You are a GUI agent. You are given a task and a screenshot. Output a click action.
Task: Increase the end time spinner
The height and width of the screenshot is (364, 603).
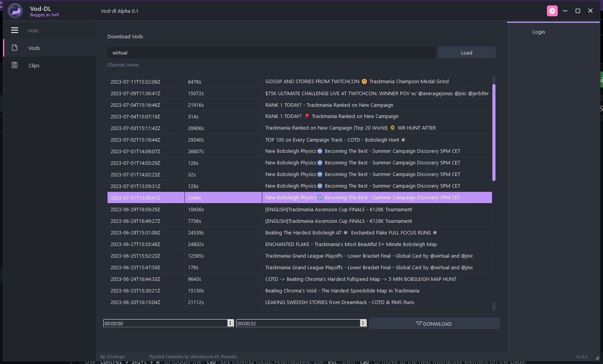363,321
